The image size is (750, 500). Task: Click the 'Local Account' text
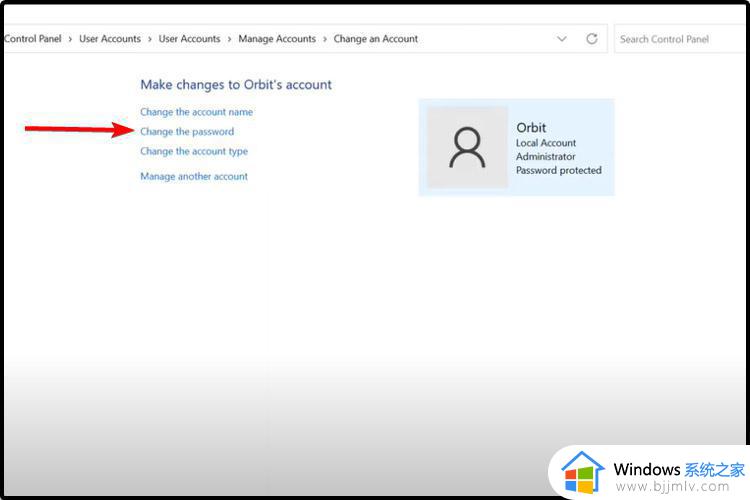tap(546, 143)
